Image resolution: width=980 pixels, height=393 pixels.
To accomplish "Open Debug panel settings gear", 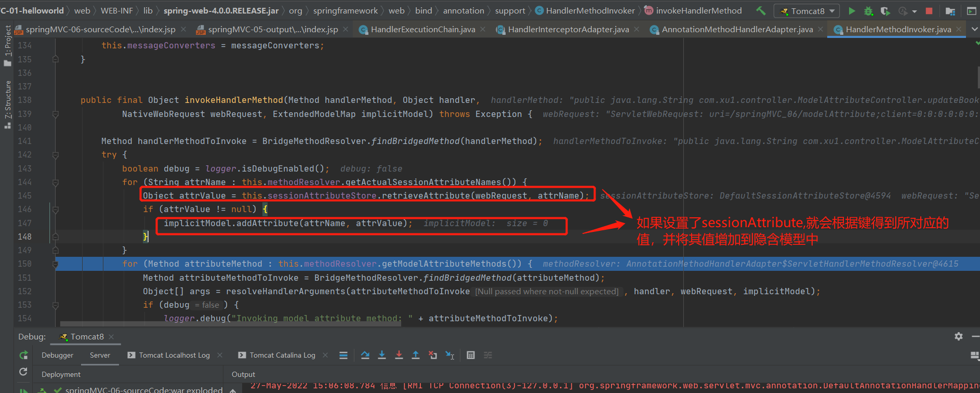I will click(959, 336).
